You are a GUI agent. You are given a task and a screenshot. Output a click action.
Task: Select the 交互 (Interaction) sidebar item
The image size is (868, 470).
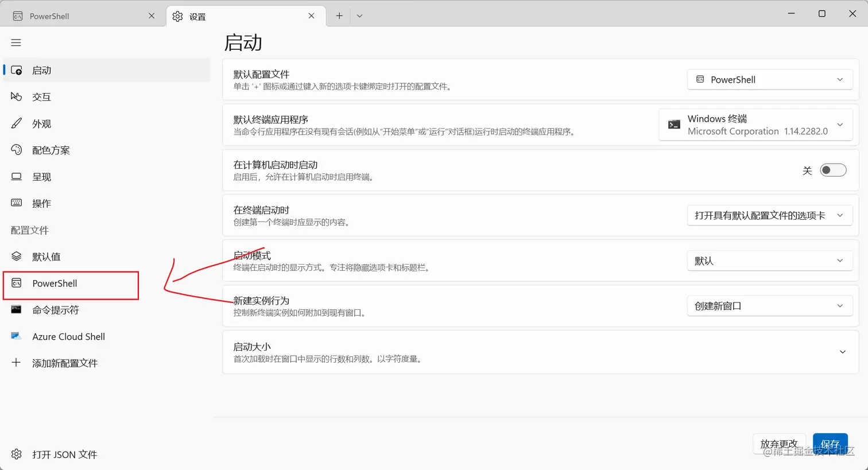pos(40,96)
